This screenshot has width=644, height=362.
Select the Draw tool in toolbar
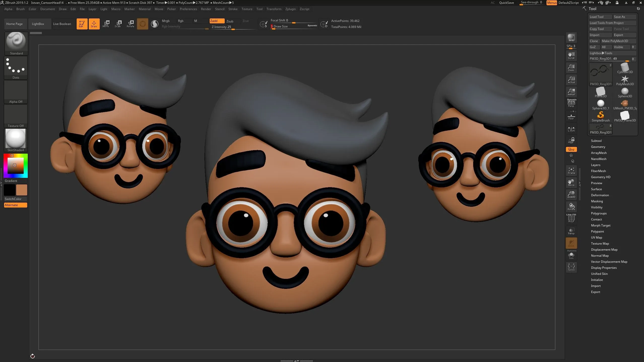(93, 23)
